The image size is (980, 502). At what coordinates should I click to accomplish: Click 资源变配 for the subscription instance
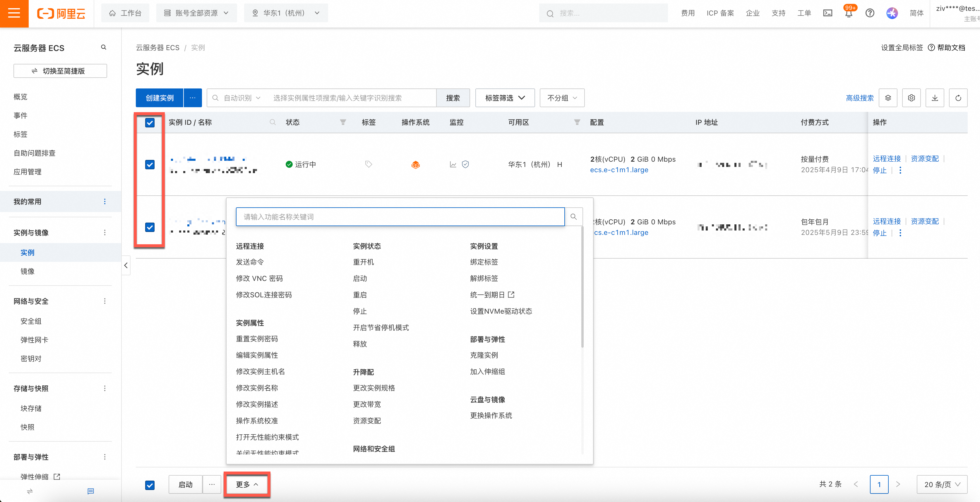tap(924, 221)
